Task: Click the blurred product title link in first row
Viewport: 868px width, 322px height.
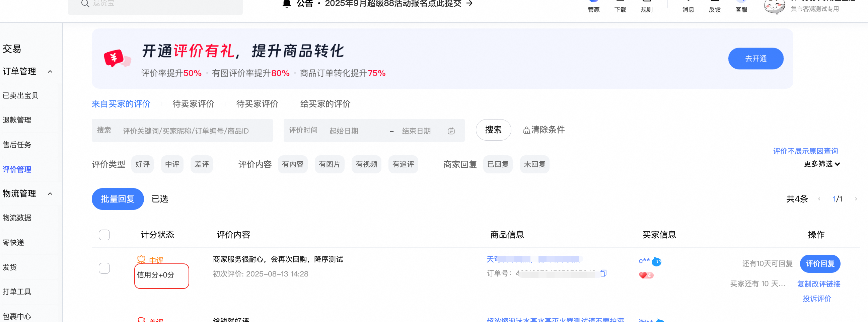Action: (534, 259)
